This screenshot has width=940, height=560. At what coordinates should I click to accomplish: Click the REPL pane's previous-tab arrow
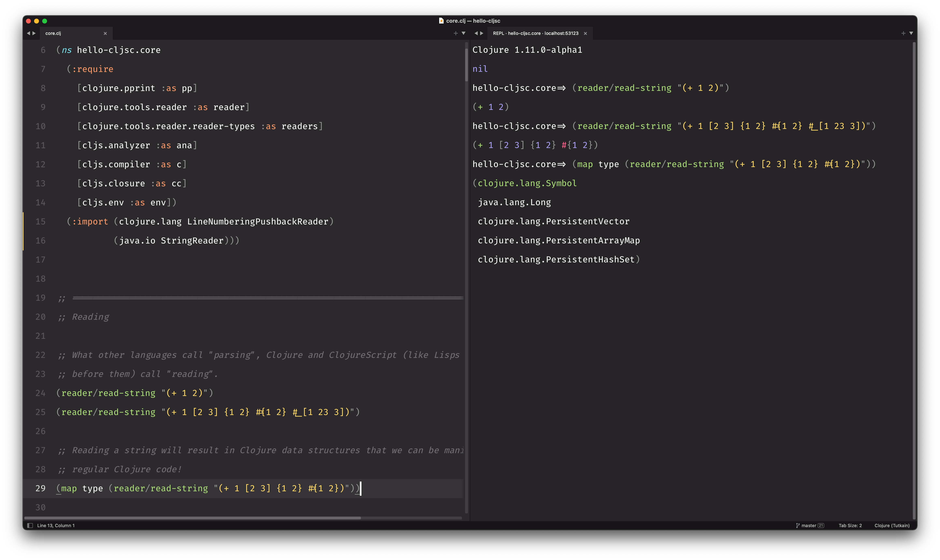[x=476, y=33]
